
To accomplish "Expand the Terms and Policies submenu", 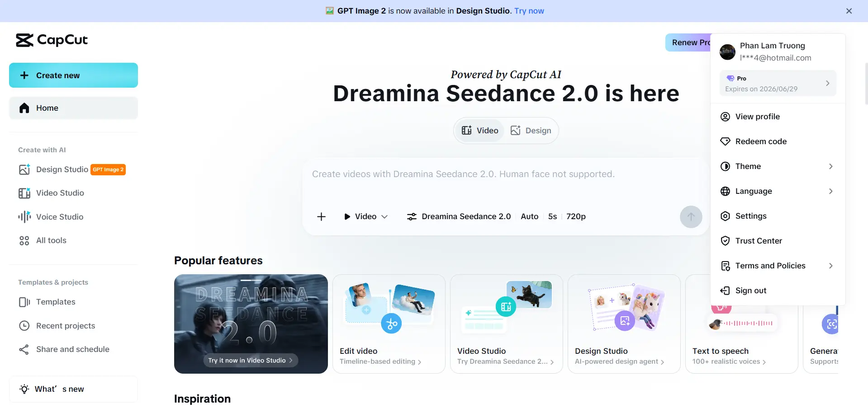I will point(778,266).
